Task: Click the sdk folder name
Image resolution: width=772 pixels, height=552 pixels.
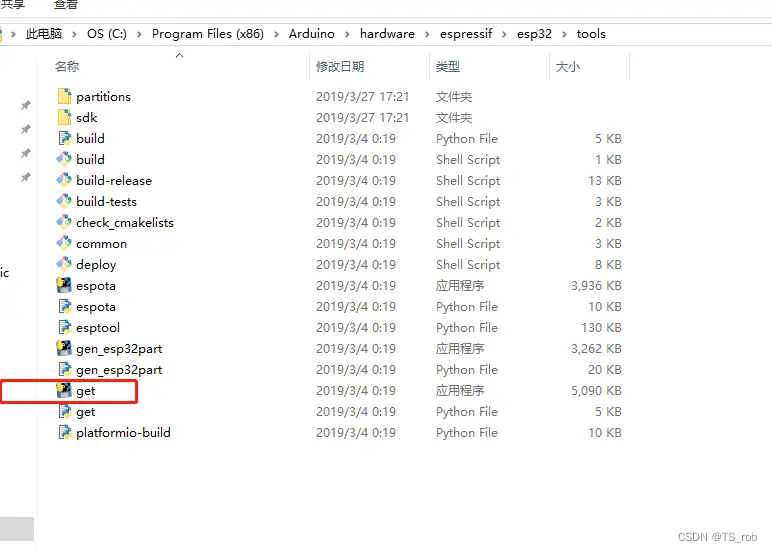Action: tap(87, 118)
